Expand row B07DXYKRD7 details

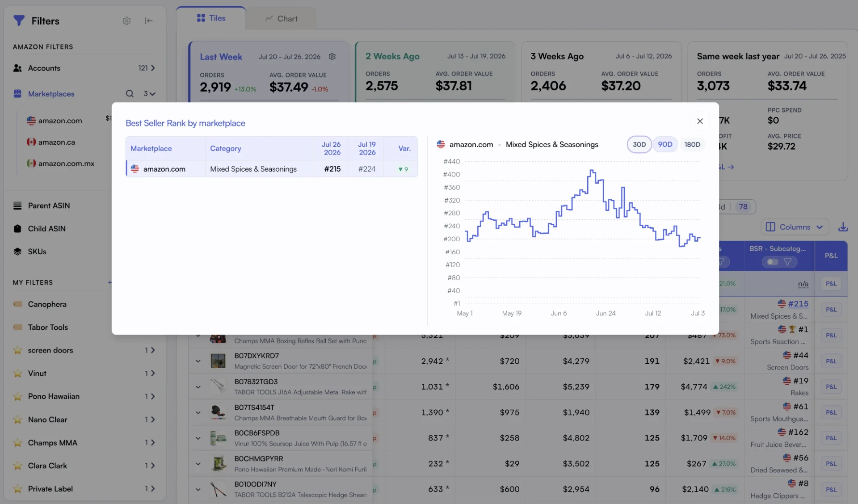click(198, 361)
